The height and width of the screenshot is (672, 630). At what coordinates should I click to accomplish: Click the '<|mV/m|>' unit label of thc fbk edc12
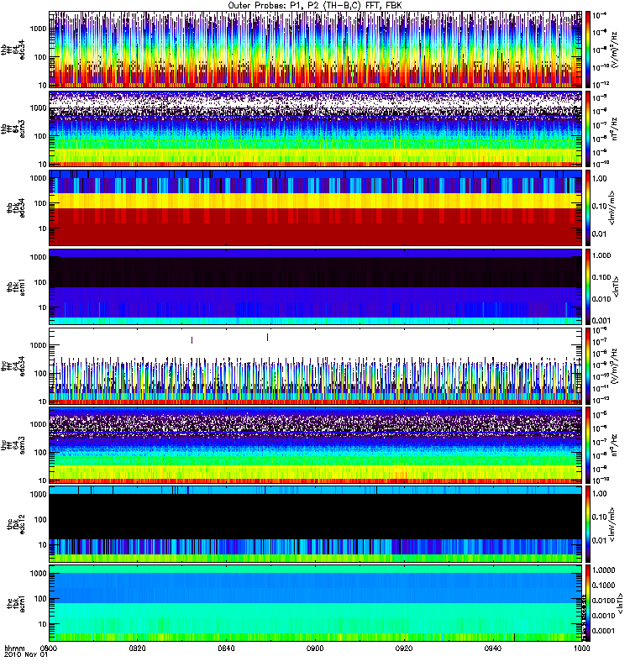pos(613,524)
